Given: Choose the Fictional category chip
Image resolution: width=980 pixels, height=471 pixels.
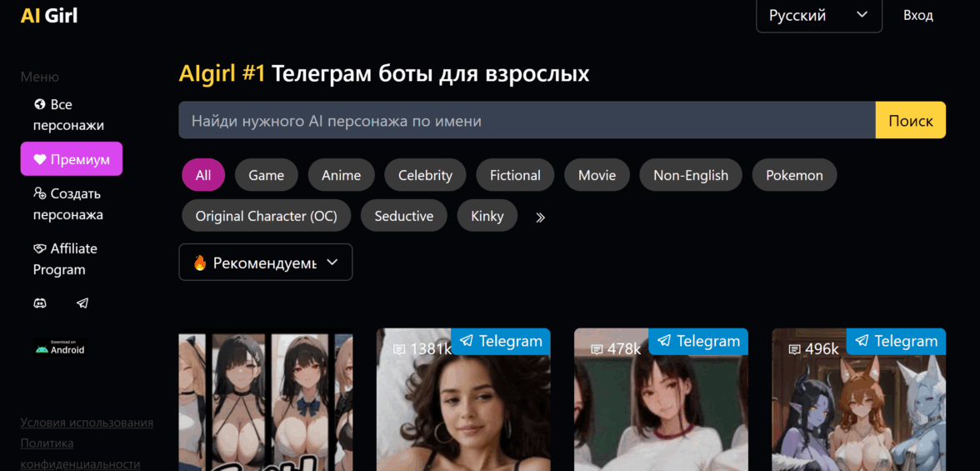Looking at the screenshot, I should click(515, 175).
